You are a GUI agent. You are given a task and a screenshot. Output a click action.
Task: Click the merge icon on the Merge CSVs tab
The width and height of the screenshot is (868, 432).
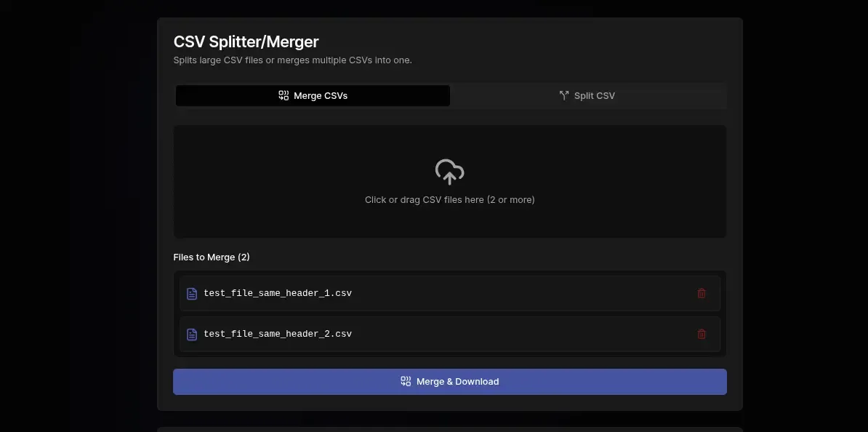coord(283,95)
